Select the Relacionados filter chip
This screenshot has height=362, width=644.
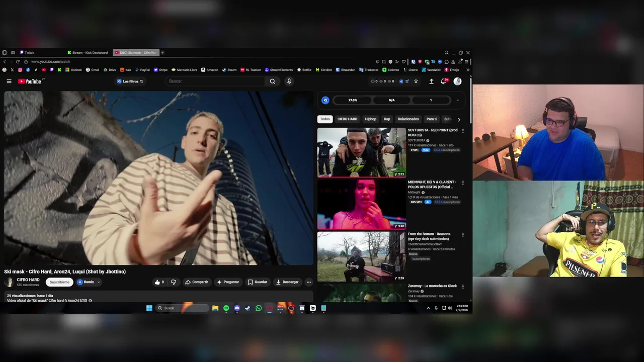pos(408,119)
